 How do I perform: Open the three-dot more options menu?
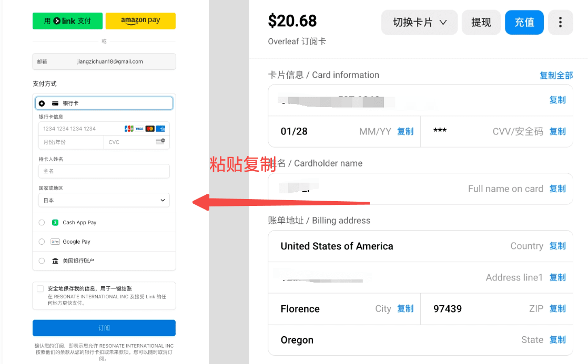tap(560, 22)
